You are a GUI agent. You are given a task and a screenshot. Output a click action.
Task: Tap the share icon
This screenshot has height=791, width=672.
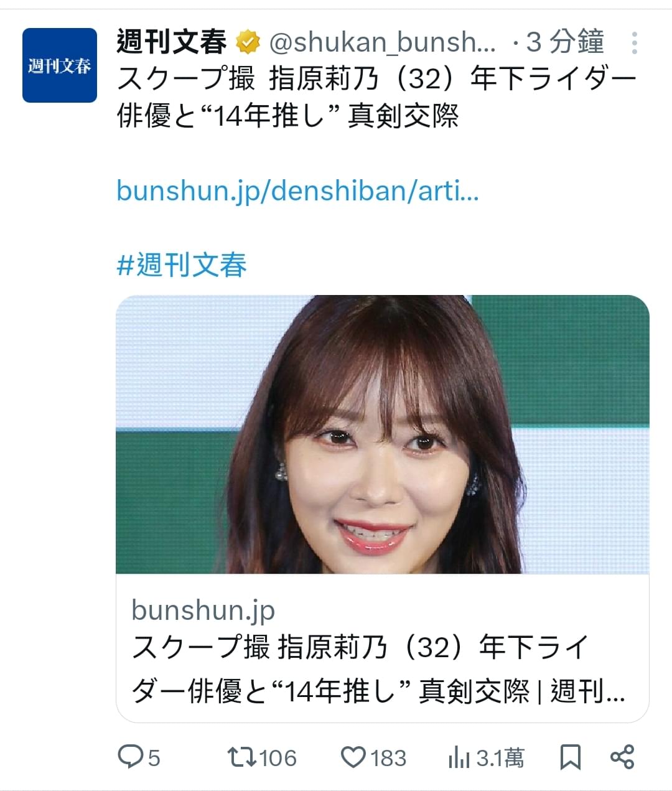[x=622, y=757]
